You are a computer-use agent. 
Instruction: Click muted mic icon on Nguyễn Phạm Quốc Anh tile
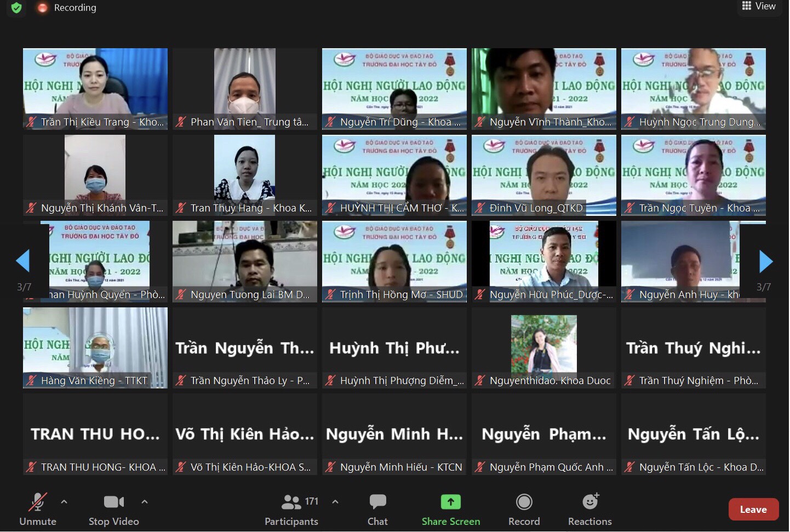tap(480, 467)
